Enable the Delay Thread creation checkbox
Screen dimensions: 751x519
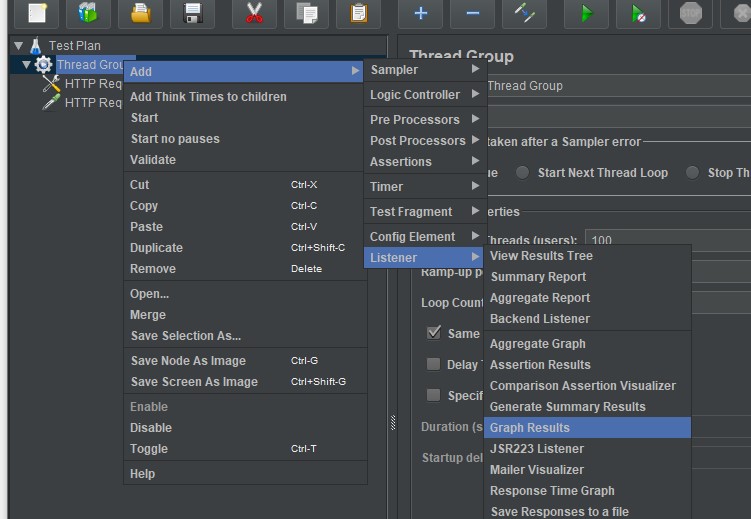click(x=433, y=364)
